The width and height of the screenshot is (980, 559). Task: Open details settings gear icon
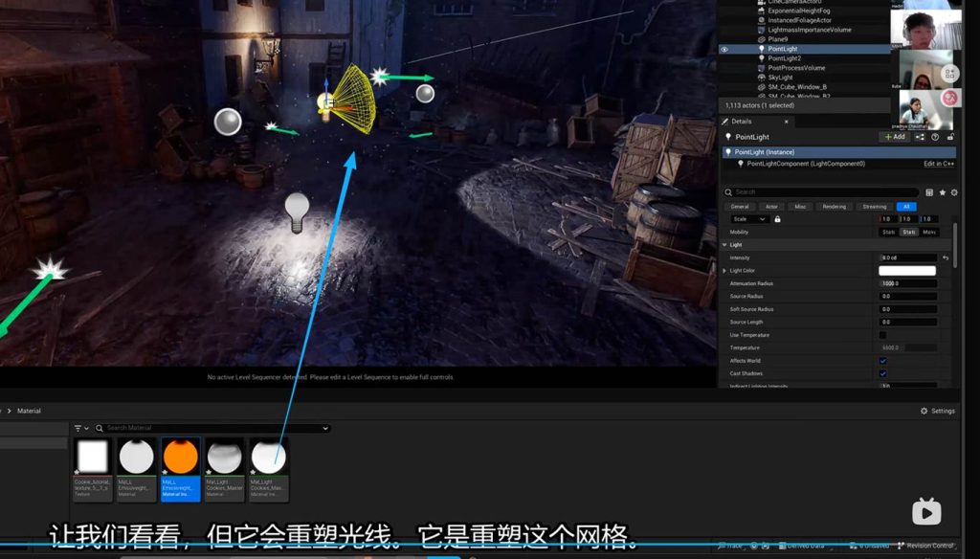[x=953, y=192]
